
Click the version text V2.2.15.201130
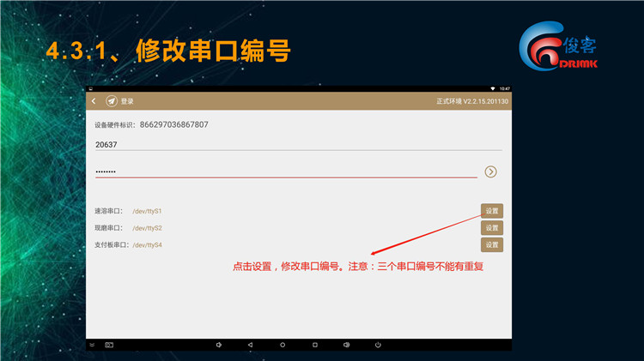486,101
